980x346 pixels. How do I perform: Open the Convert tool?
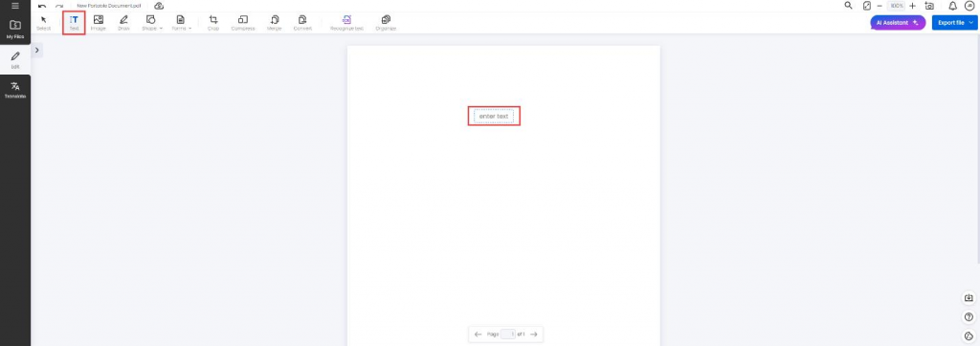pyautogui.click(x=302, y=23)
